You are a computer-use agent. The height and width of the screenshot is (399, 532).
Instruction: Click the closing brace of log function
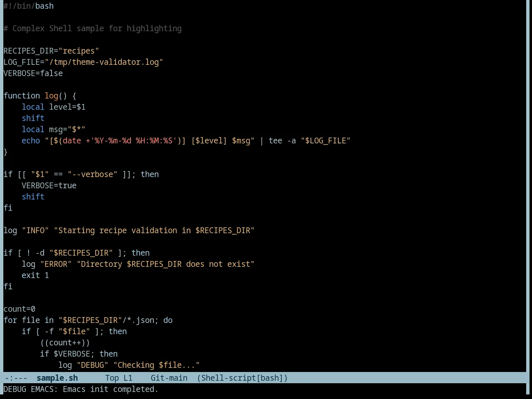pyautogui.click(x=5, y=152)
